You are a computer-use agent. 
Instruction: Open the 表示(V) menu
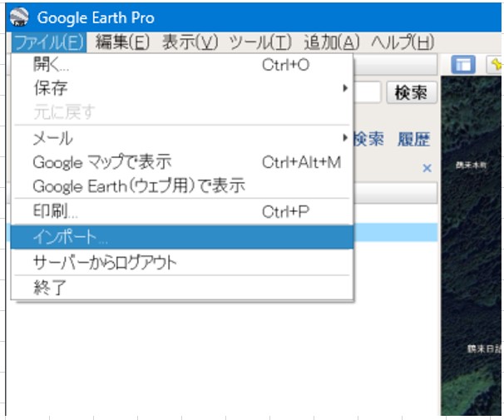click(190, 42)
